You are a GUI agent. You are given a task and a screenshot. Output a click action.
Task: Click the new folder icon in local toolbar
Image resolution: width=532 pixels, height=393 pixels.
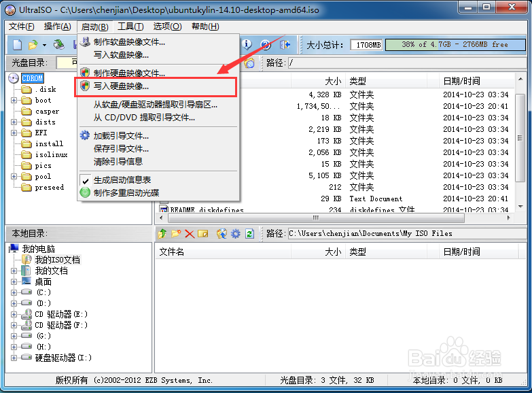click(176, 234)
